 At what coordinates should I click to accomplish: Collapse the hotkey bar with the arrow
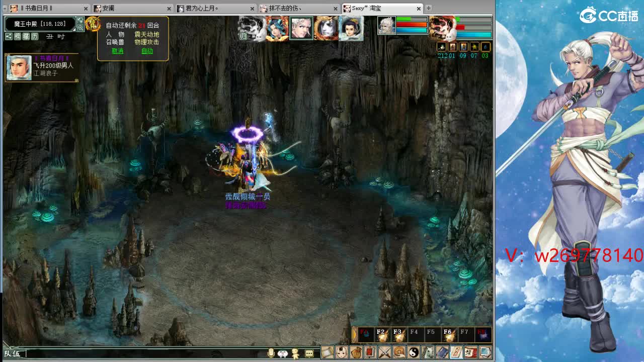tap(355, 334)
